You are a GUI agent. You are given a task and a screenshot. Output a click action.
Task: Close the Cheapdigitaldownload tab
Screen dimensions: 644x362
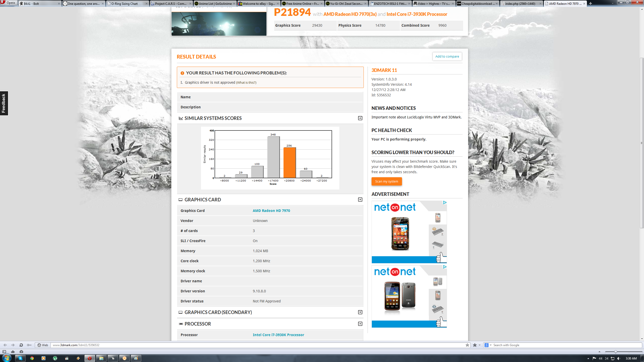pyautogui.click(x=497, y=4)
